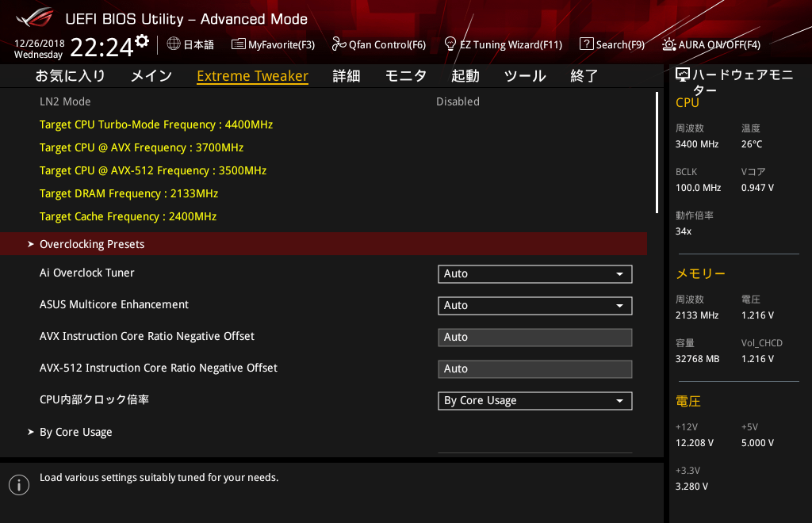
Task: Open the ASUS Multicore Enhancement dropdown
Action: pyautogui.click(x=535, y=306)
